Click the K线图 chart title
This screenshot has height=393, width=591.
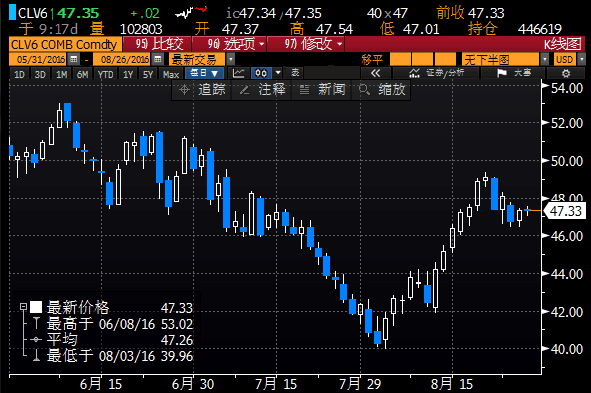coord(562,44)
